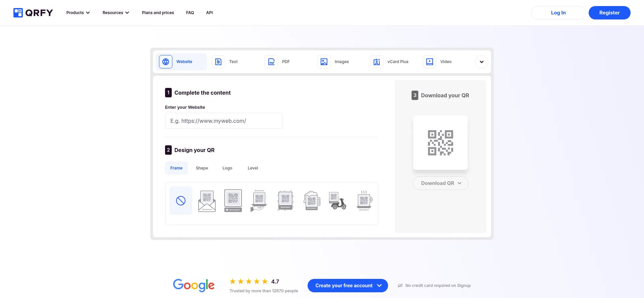
Task: Select the PDF file icon
Action: click(271, 62)
